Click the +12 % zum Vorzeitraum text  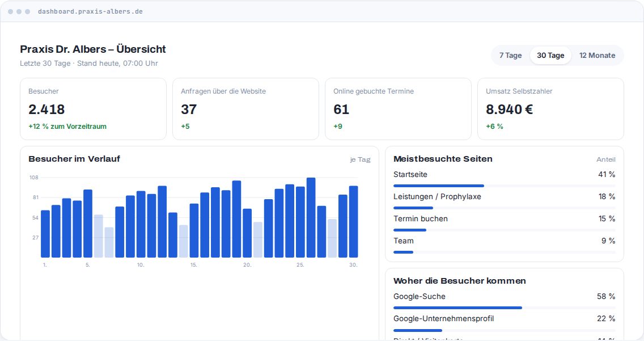67,127
